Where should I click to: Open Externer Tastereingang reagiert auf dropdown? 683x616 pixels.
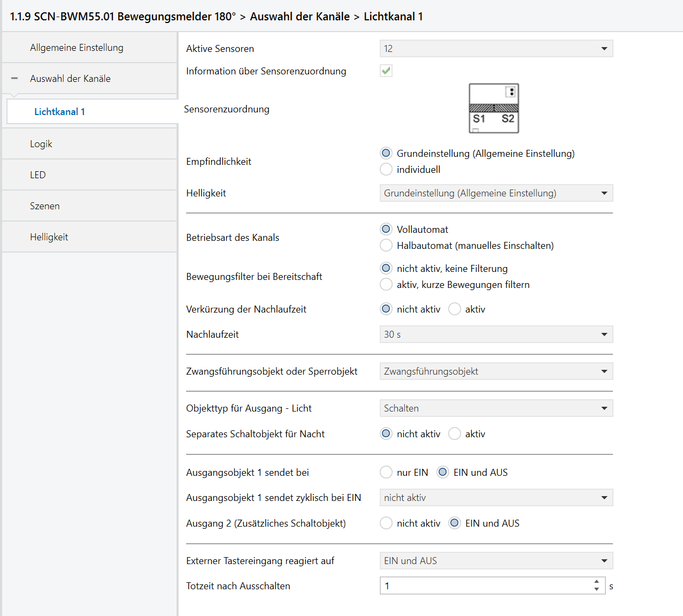click(496, 561)
